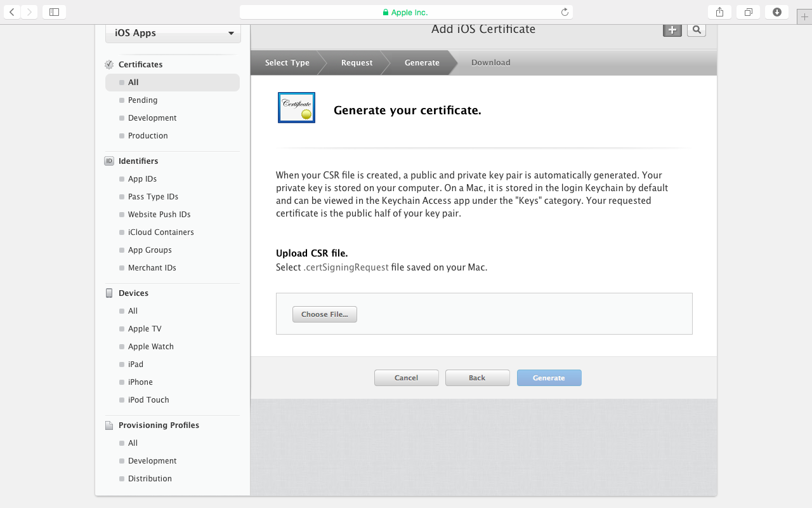
Task: Click Safari's forward navigation arrow
Action: (x=30, y=11)
